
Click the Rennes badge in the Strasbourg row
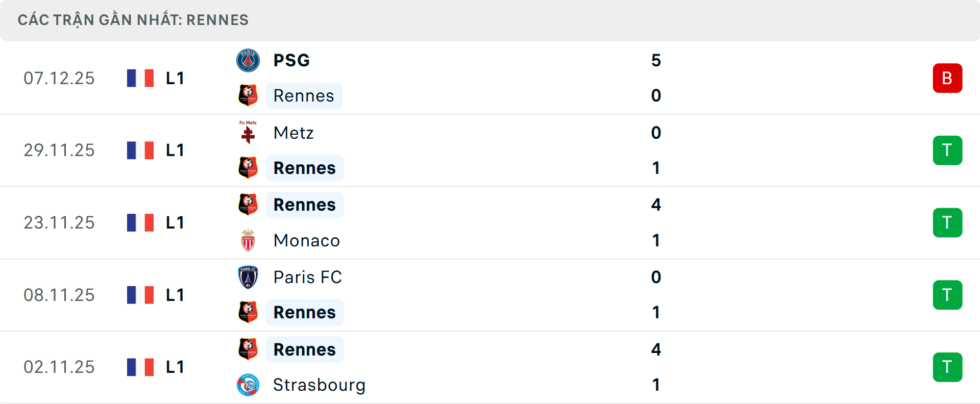[x=248, y=349]
